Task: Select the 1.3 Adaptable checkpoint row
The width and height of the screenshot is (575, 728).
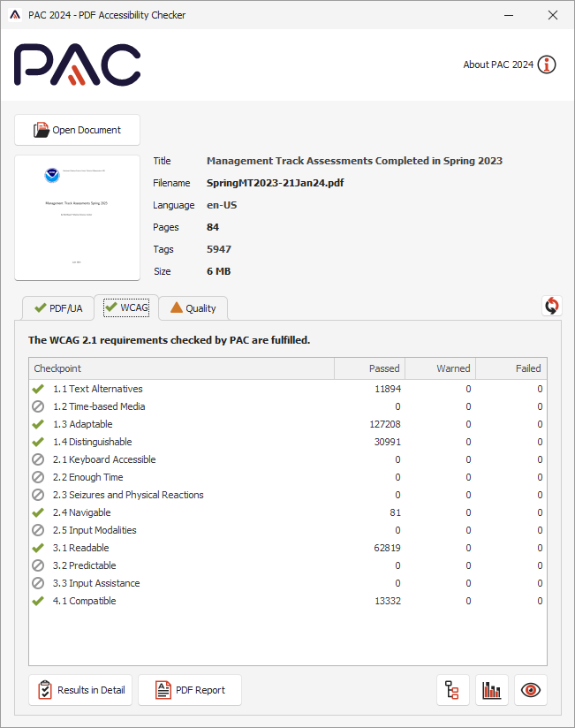Action: tap(82, 424)
